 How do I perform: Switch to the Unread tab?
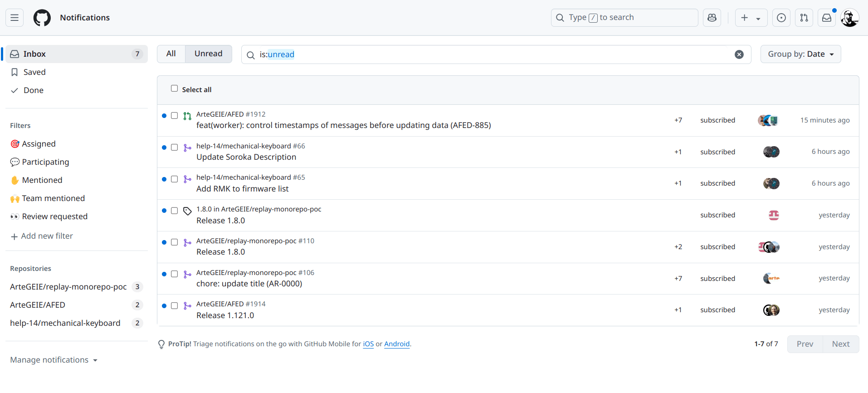pyautogui.click(x=209, y=54)
